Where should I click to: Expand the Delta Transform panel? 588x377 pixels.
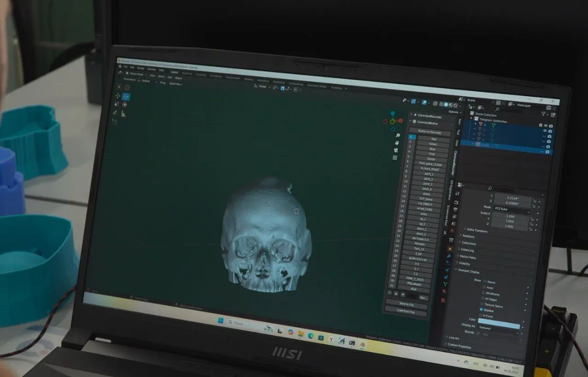476,229
